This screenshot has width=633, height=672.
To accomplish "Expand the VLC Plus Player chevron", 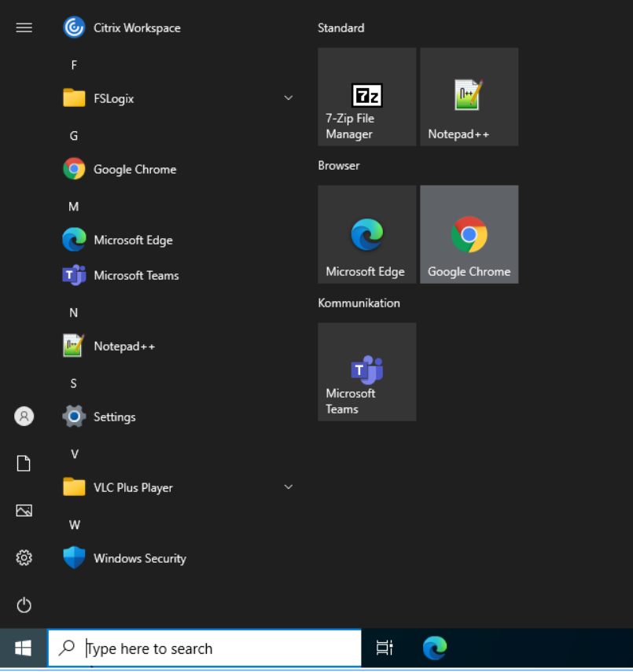I will pyautogui.click(x=289, y=487).
